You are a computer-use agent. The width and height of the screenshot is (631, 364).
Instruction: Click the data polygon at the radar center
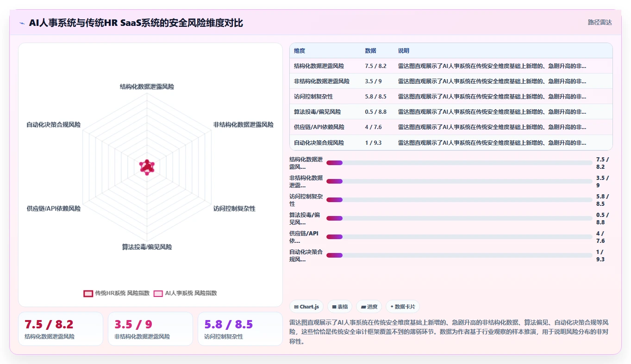[x=147, y=167]
